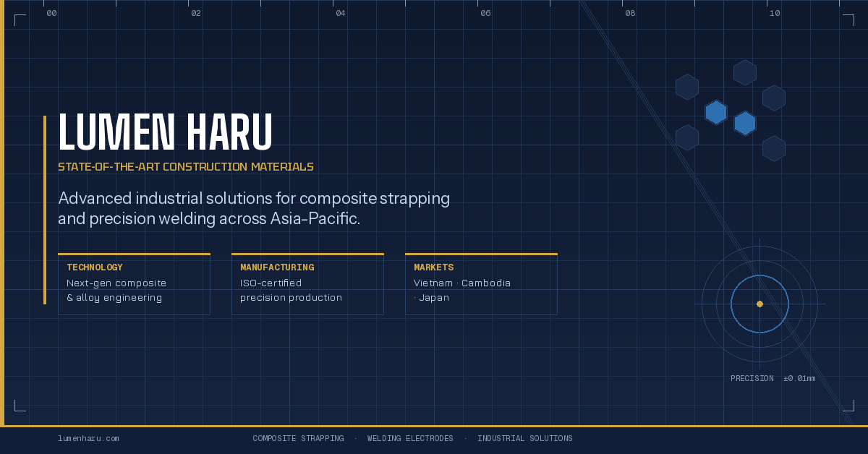Select the lowest dark hexagon on the right
The image size is (868, 454).
pyautogui.click(x=773, y=148)
